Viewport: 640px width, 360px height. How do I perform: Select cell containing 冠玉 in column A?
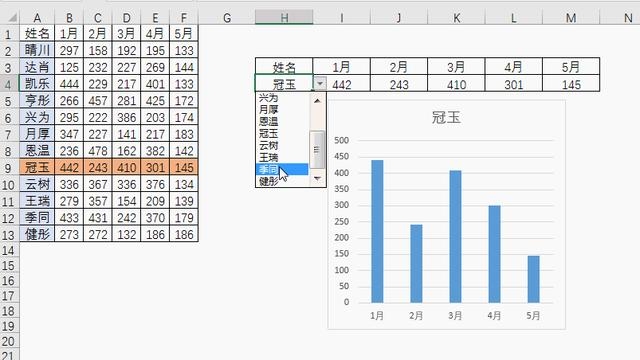tap(37, 167)
